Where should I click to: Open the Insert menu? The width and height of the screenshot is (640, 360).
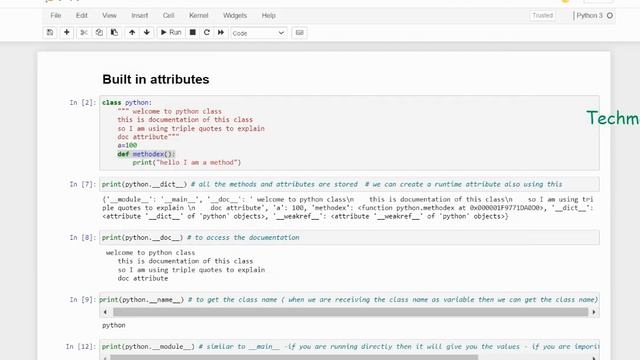click(x=140, y=16)
